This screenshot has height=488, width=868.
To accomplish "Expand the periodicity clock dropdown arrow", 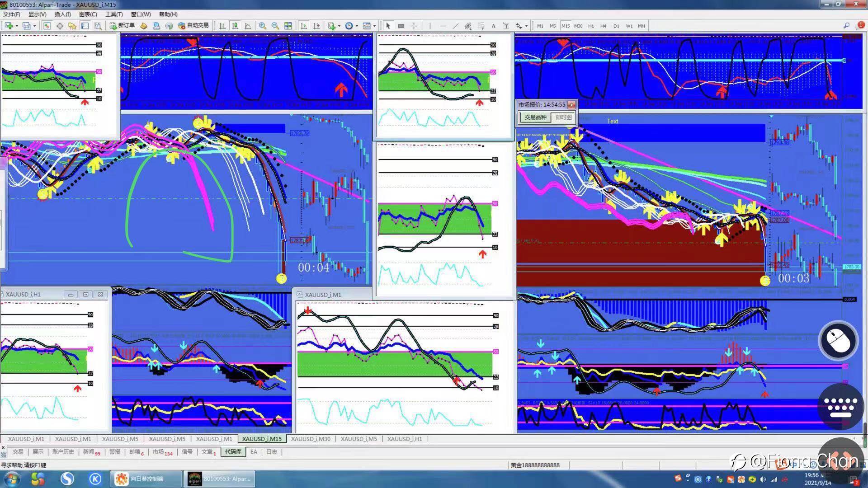I will tap(357, 26).
